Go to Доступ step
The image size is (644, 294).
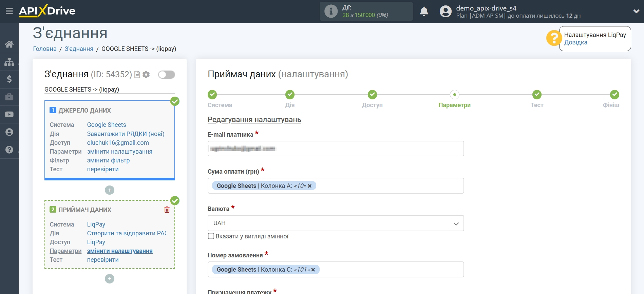point(372,95)
